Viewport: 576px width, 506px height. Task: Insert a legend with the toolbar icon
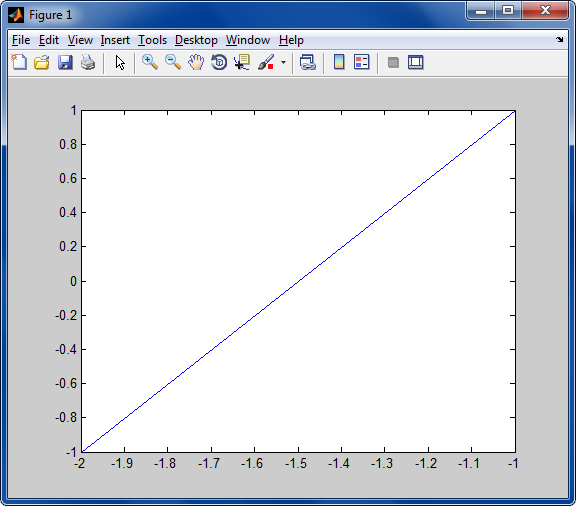(361, 62)
